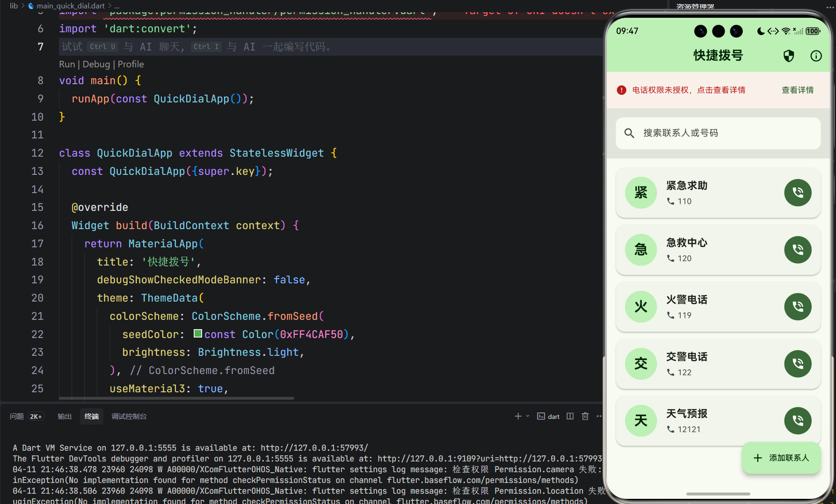The width and height of the screenshot is (836, 504).
Task: Click QuickDialApp class name on line 12
Action: pos(135,153)
